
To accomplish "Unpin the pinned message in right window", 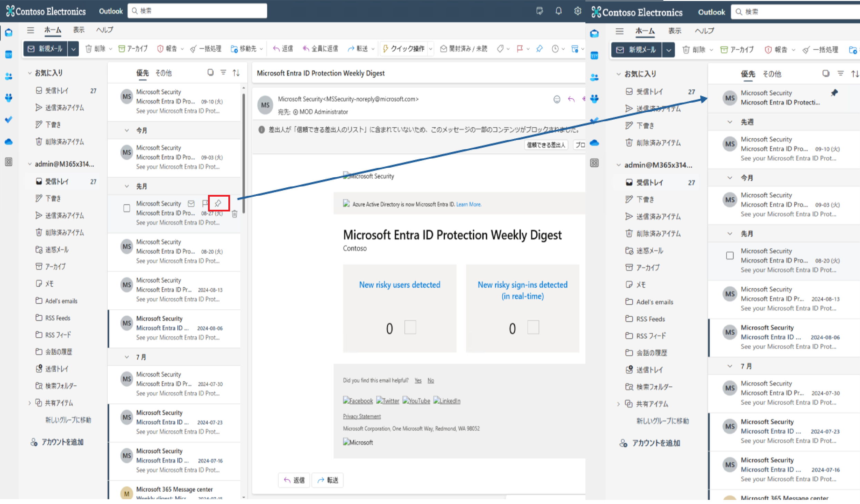I will click(x=834, y=93).
